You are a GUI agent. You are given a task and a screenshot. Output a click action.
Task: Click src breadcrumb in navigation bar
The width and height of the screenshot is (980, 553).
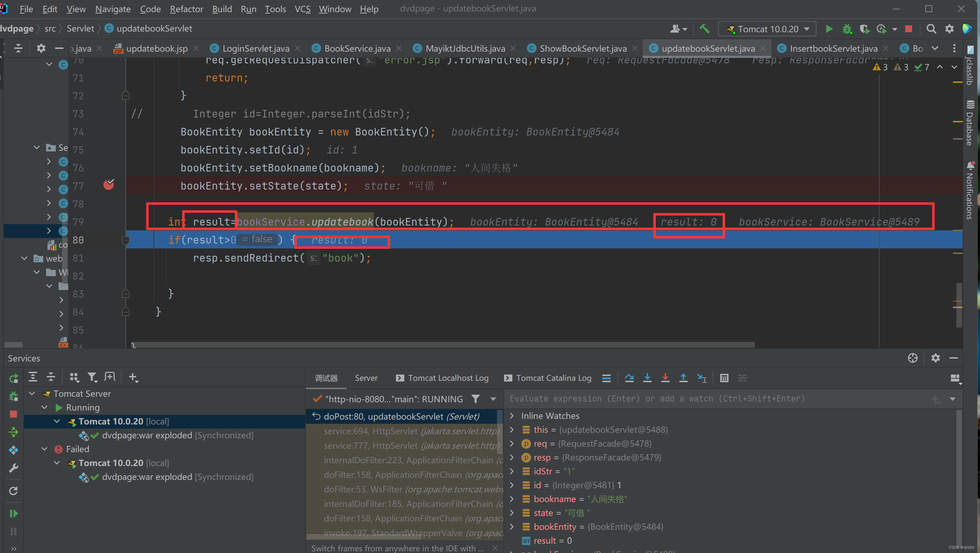coord(50,28)
